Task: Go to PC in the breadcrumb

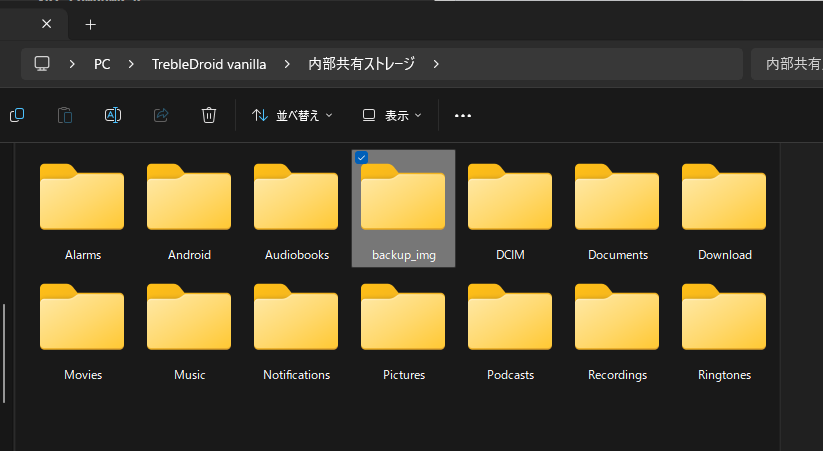Action: tap(102, 64)
